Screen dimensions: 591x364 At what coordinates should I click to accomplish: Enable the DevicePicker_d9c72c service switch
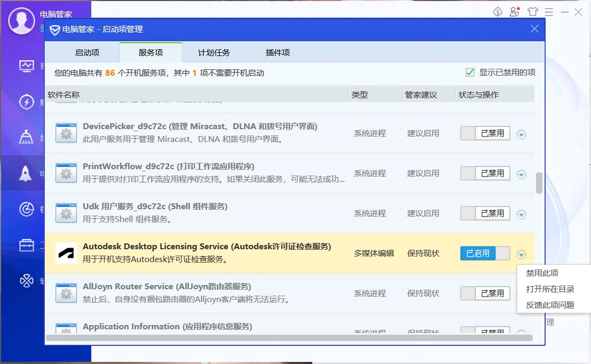pyautogui.click(x=485, y=133)
